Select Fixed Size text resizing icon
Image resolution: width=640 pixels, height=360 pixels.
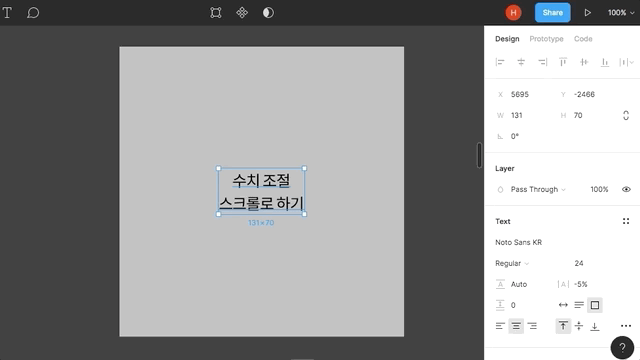(595, 305)
